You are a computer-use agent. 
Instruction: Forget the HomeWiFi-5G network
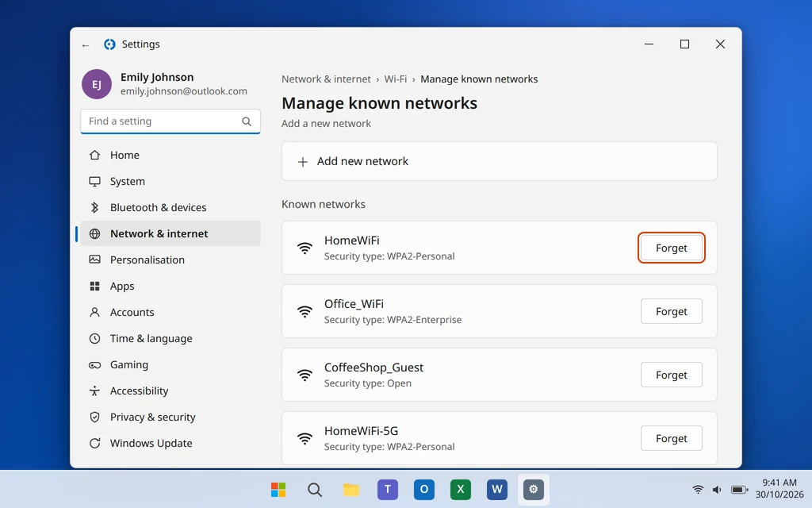pos(671,438)
